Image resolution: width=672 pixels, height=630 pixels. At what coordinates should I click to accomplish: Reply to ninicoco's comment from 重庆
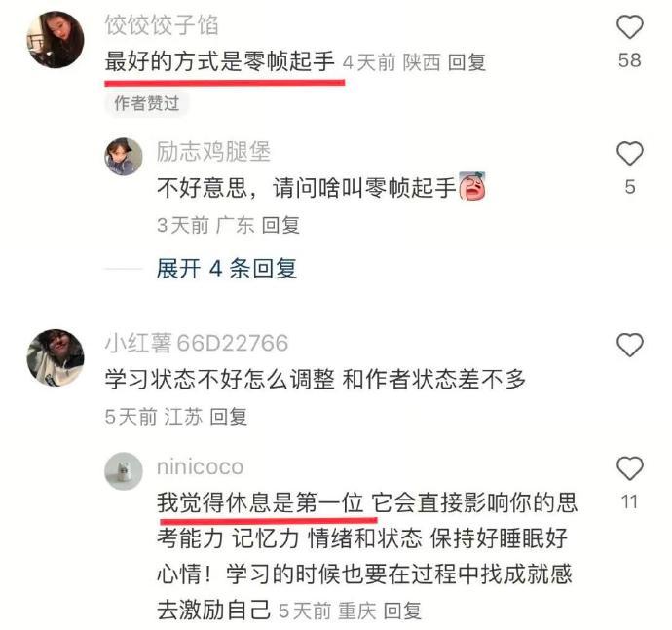(402, 611)
